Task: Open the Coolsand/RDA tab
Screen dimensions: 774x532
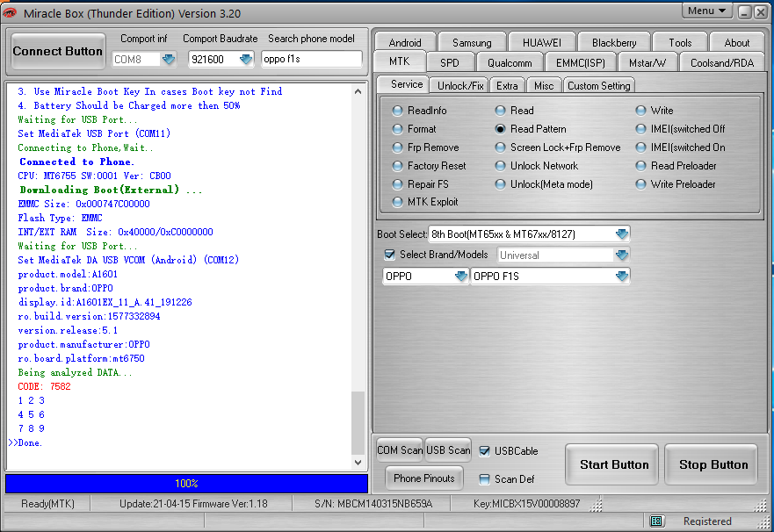Action: pos(722,62)
